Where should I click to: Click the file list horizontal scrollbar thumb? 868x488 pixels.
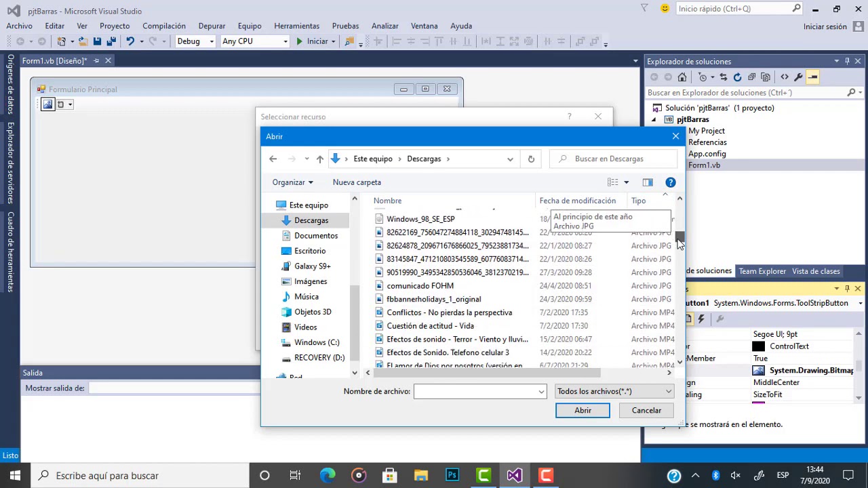[x=486, y=372]
